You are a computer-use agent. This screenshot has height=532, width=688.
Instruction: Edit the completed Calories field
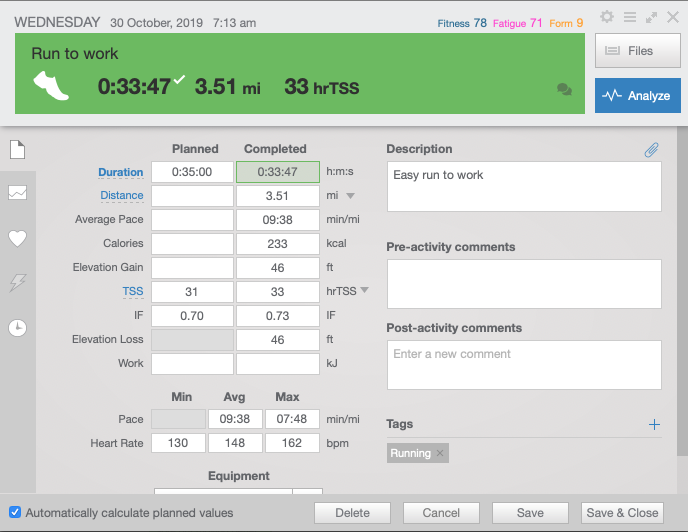(x=278, y=244)
